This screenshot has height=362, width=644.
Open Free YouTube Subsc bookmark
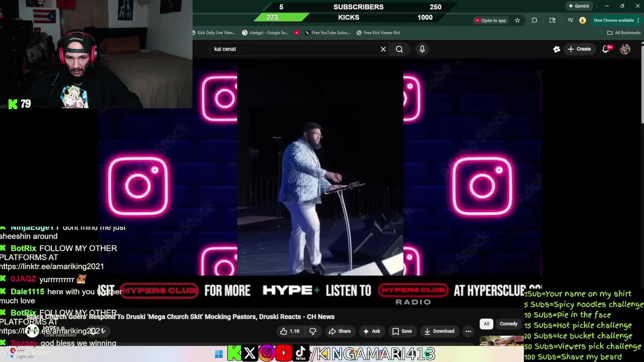click(328, 33)
